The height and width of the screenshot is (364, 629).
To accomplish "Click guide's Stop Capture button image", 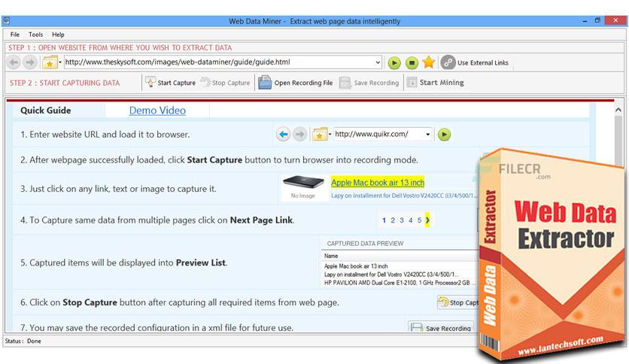I will (x=458, y=302).
